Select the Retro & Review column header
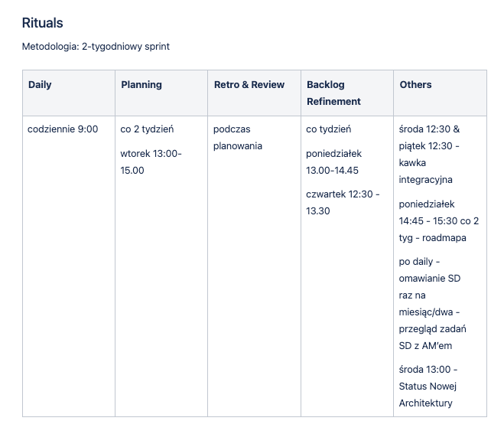Screen dimensions: 504x434 (x=249, y=85)
